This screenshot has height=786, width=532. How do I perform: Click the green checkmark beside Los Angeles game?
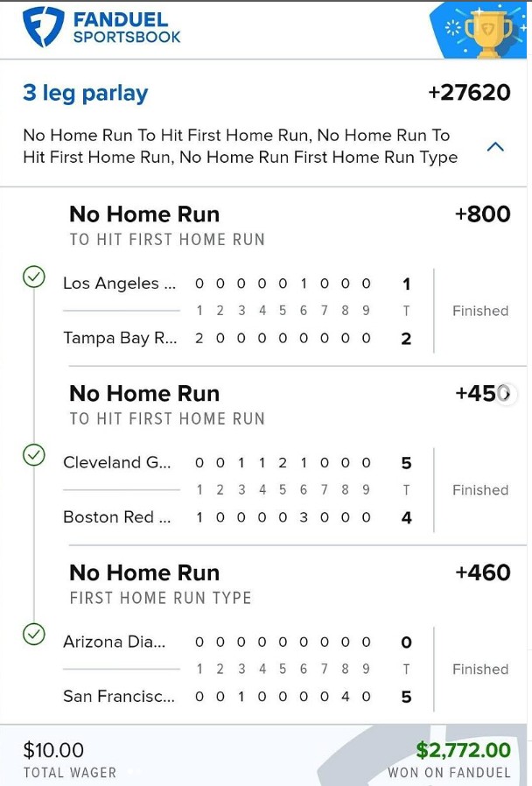point(33,277)
